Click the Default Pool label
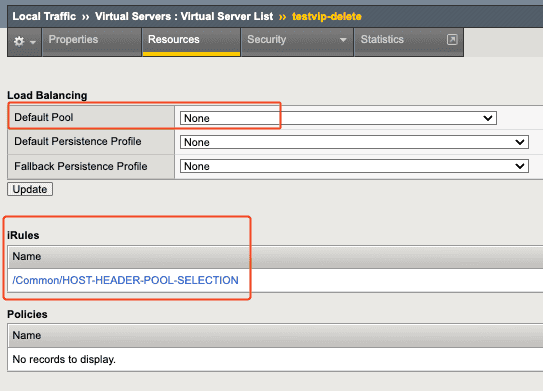Viewport: 543px width, 391px height. (x=44, y=117)
